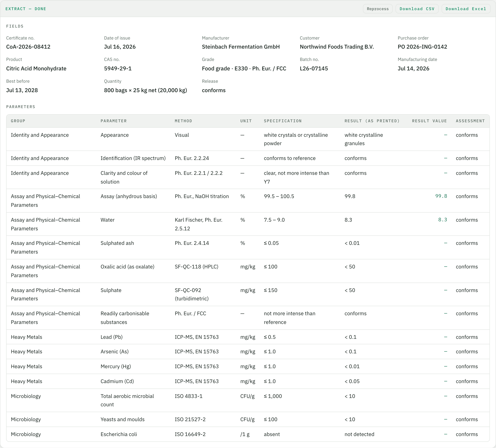Click specification conforms to reference
Image resolution: width=496 pixels, height=448 pixels.
[x=290, y=158]
